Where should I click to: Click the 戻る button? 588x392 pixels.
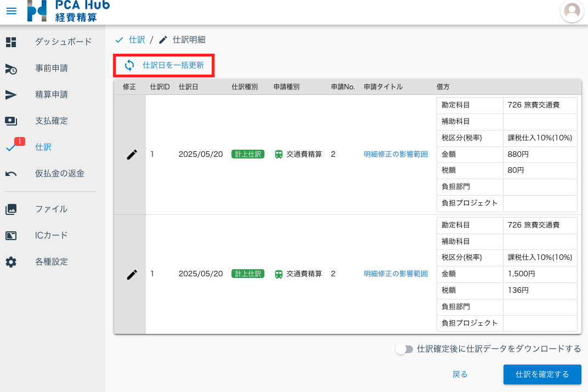[x=460, y=374]
